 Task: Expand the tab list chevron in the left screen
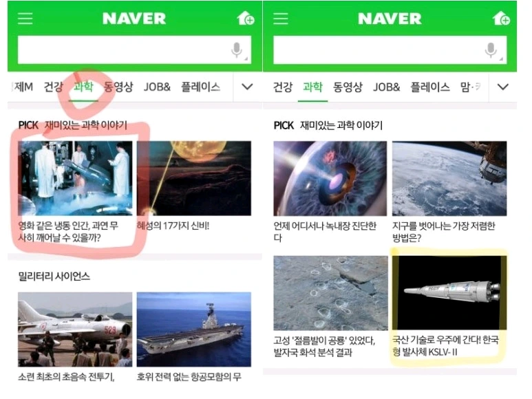tap(247, 87)
